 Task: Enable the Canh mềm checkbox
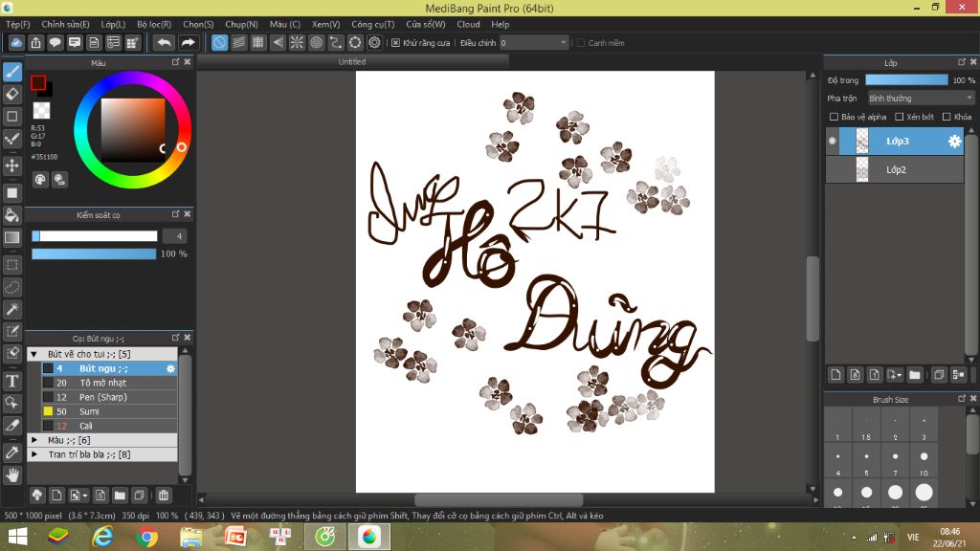pyautogui.click(x=581, y=43)
